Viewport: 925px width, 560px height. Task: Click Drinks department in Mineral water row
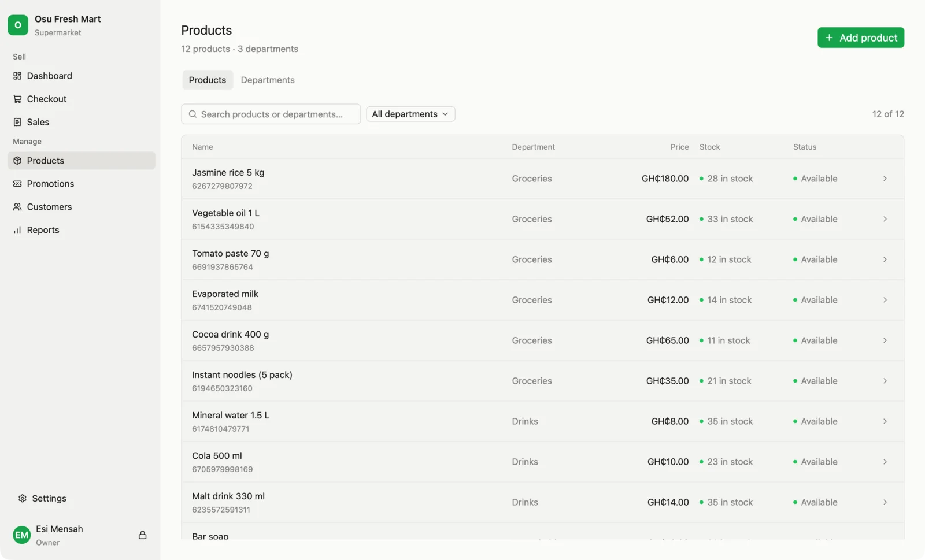tap(525, 421)
